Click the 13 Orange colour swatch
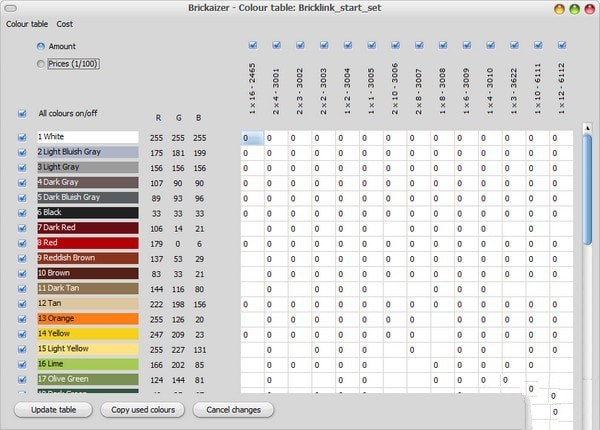This screenshot has height=430, width=600. coord(87,318)
